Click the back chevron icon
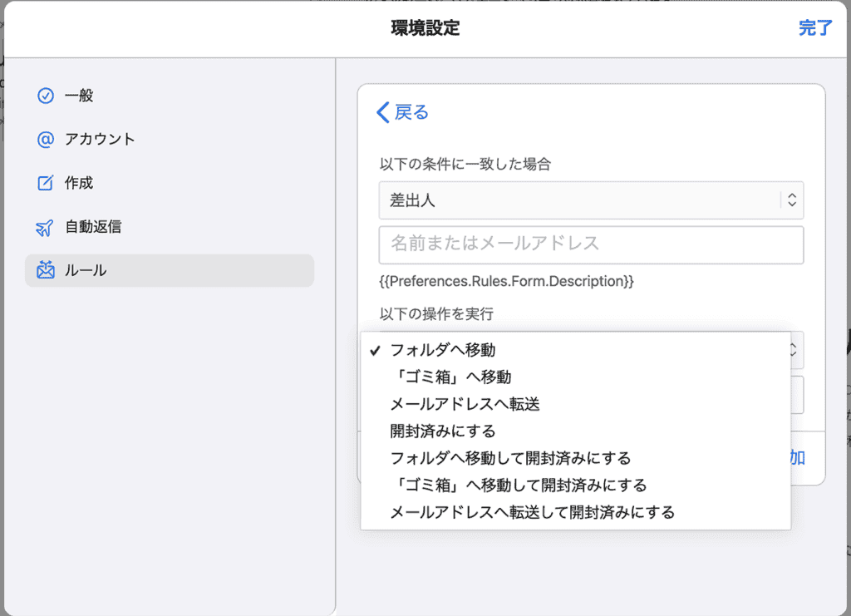Viewport: 851px width, 616px height. coord(382,112)
